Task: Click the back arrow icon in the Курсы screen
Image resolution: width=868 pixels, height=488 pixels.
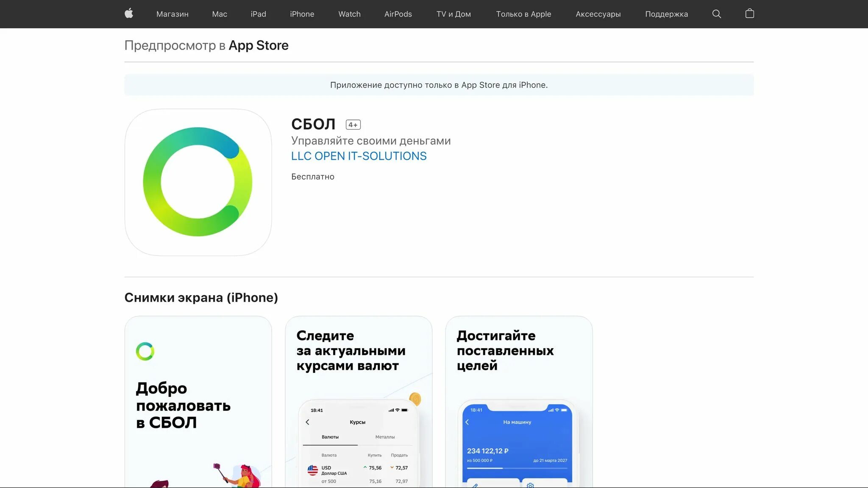Action: pyautogui.click(x=308, y=422)
